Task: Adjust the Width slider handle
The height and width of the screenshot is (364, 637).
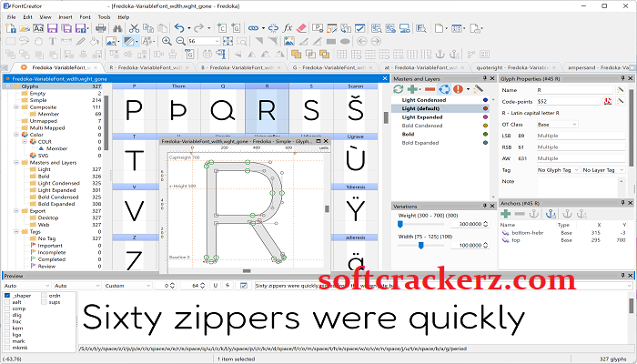Action: (x=420, y=246)
